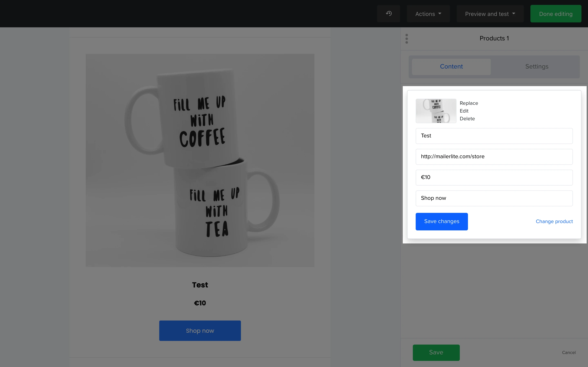Click the Done editing button
588x367 pixels.
[556, 14]
